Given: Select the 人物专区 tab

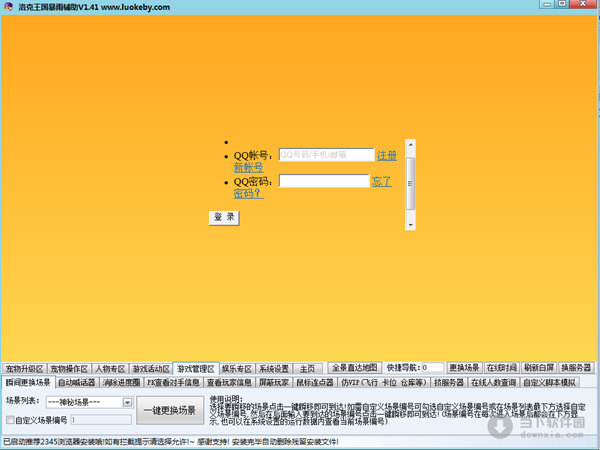Looking at the screenshot, I should coord(110,369).
